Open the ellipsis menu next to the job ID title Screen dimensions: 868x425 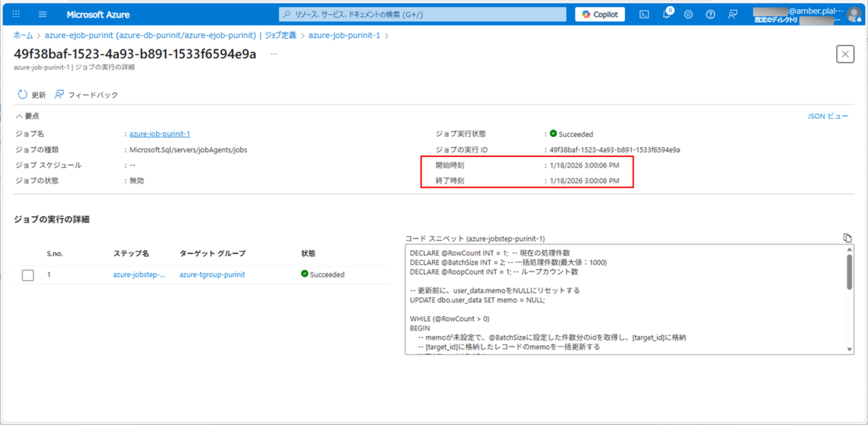click(x=274, y=54)
